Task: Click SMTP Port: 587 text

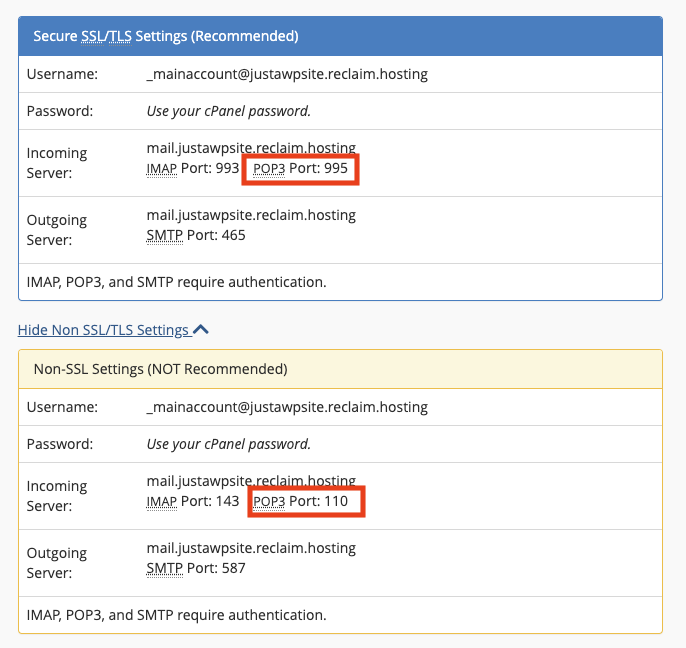Action: (x=196, y=568)
